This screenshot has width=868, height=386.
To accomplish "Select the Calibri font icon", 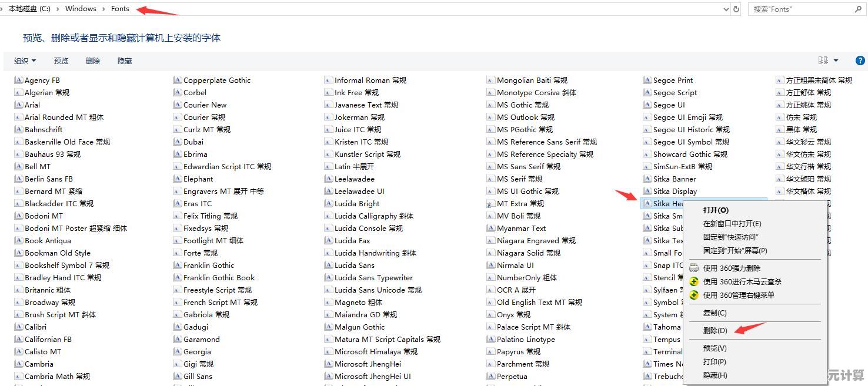I will [18, 327].
